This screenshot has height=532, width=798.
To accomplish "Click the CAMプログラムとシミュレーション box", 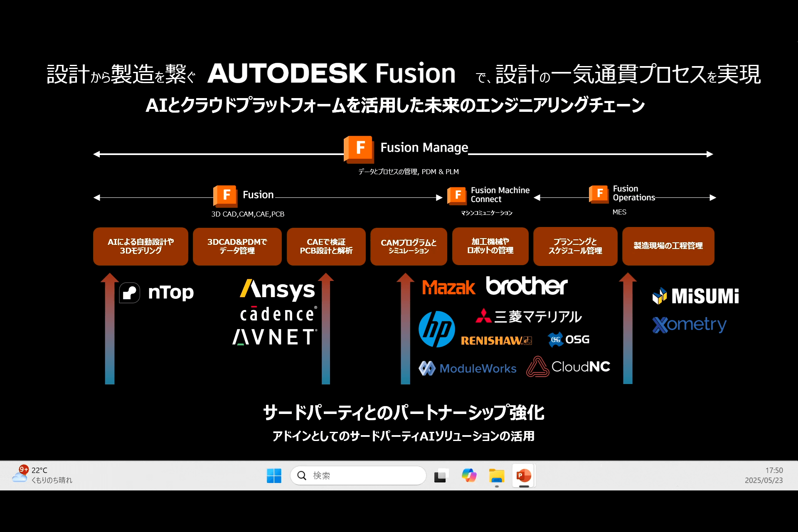I will 409,246.
